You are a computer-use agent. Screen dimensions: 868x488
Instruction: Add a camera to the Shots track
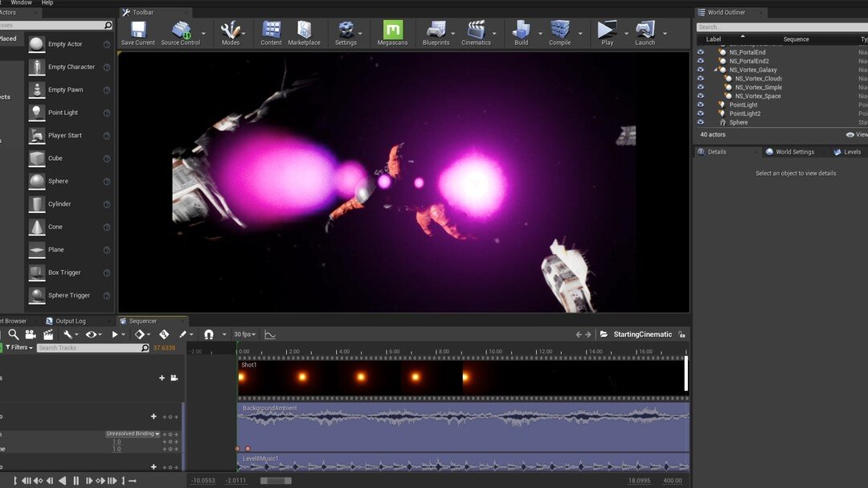pos(174,378)
